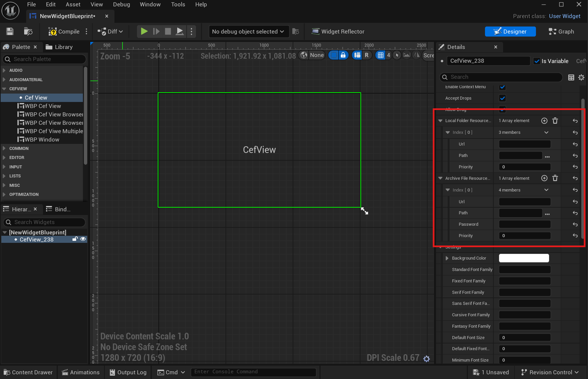The height and width of the screenshot is (379, 588).
Task: Click the DPI Scale settings gear
Action: pos(427,359)
